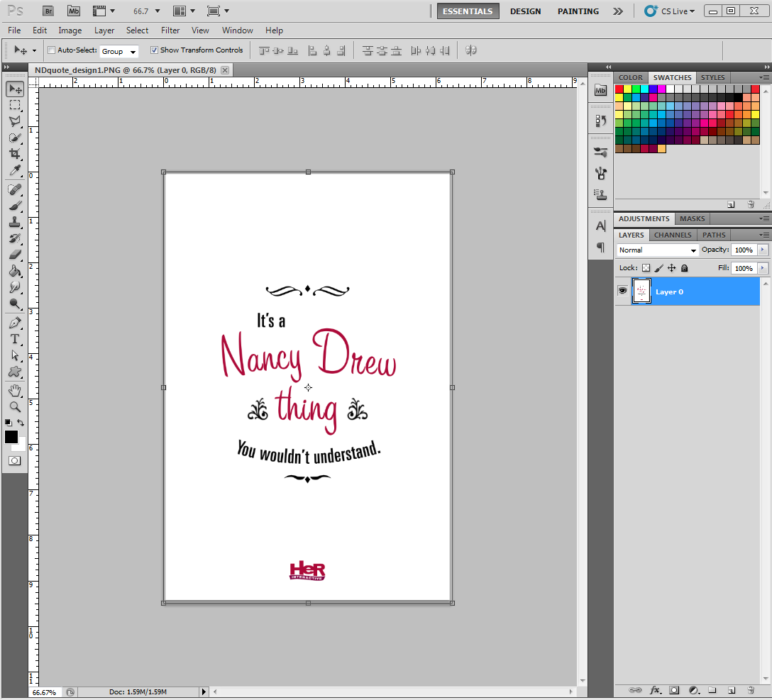Switch to the Channels tab
Screen dimensions: 772x700
tap(672, 235)
